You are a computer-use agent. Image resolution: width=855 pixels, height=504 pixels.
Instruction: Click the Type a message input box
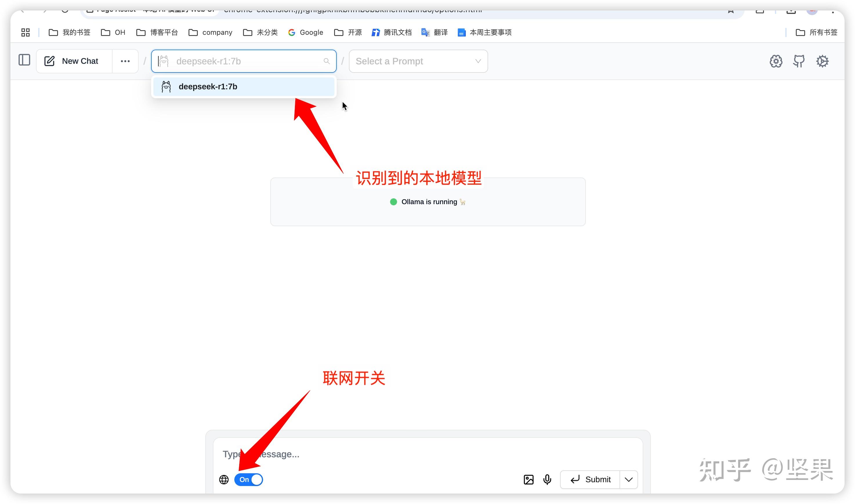[428, 454]
